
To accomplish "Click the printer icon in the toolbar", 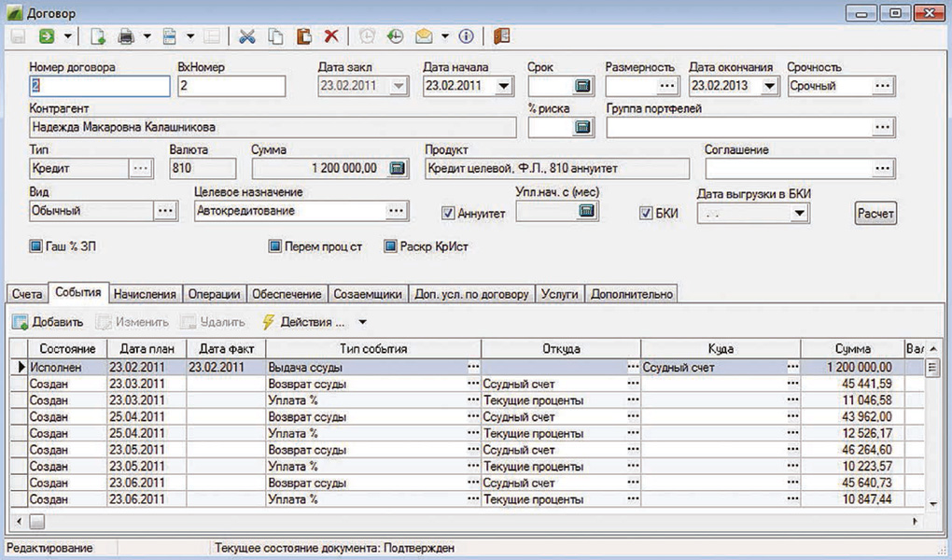I will [126, 36].
